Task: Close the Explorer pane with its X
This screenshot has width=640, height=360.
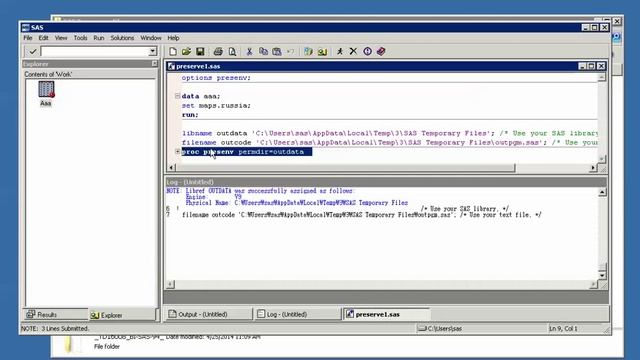Action: tap(155, 64)
